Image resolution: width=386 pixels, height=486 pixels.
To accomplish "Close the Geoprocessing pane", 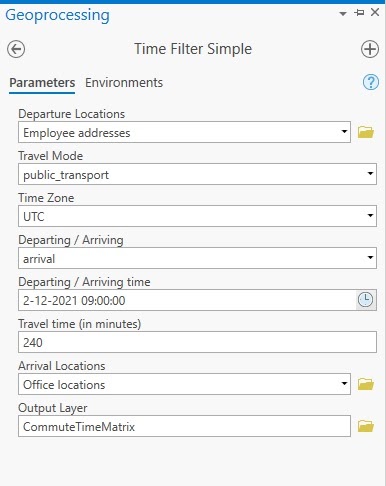I will pos(375,12).
